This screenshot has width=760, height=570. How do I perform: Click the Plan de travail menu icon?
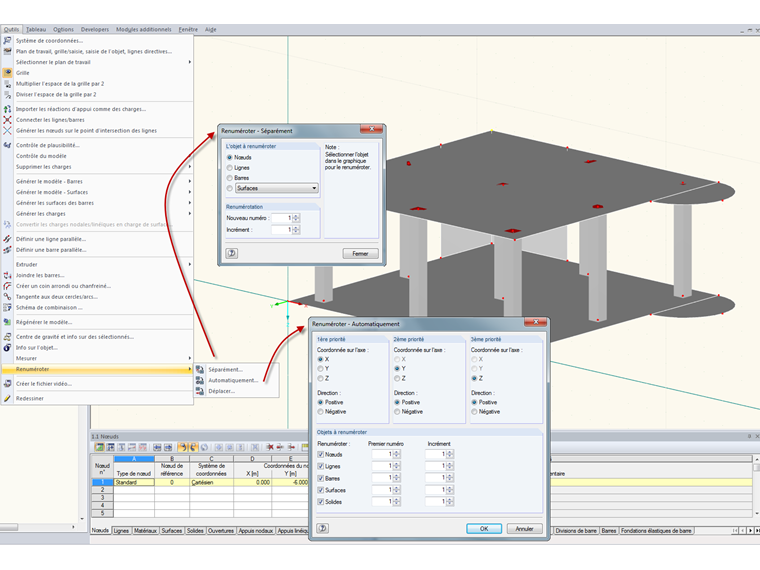tap(7, 51)
